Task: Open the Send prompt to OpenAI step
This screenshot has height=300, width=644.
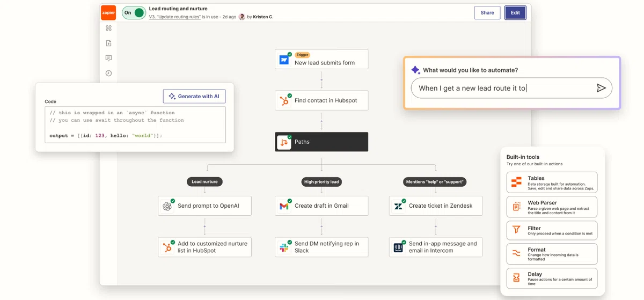Action: tap(204, 206)
